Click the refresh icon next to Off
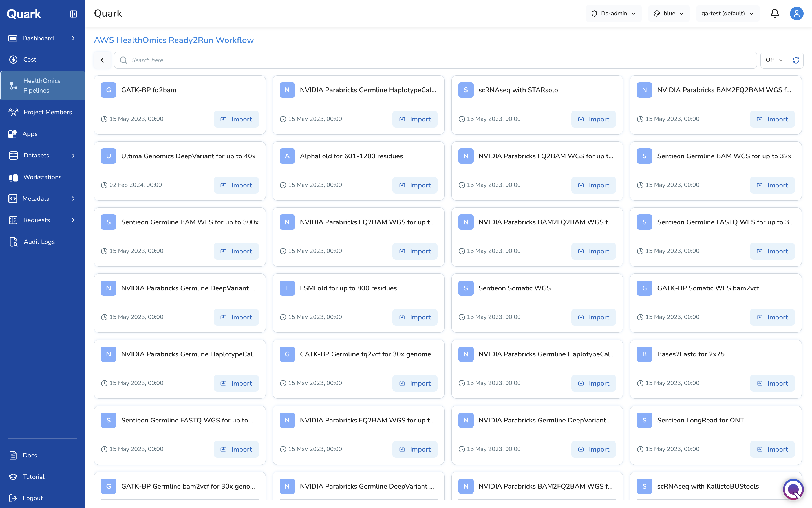Viewport: 812px width, 508px height. [796, 60]
